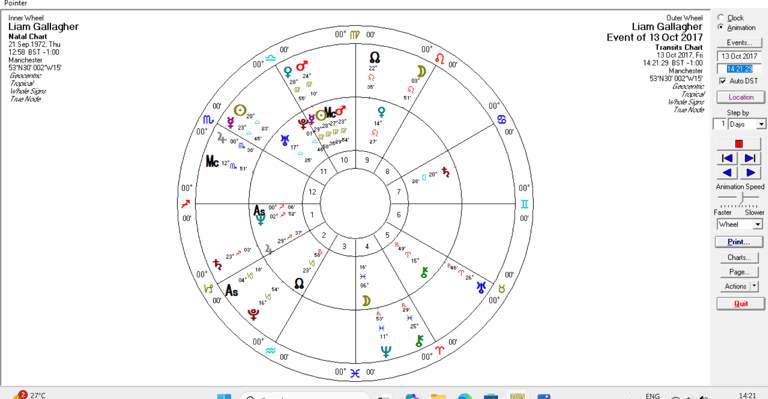Click the Page... button
The image size is (768, 399).
739,272
